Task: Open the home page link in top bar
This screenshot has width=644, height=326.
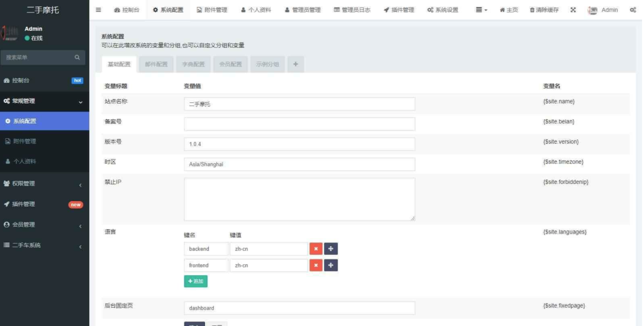Action: pyautogui.click(x=509, y=10)
